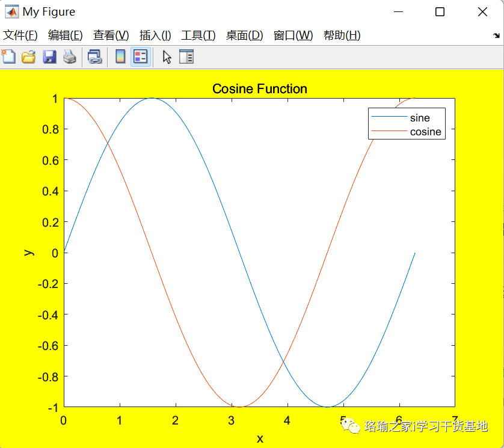Click the x-axis tick label 3

click(x=231, y=420)
